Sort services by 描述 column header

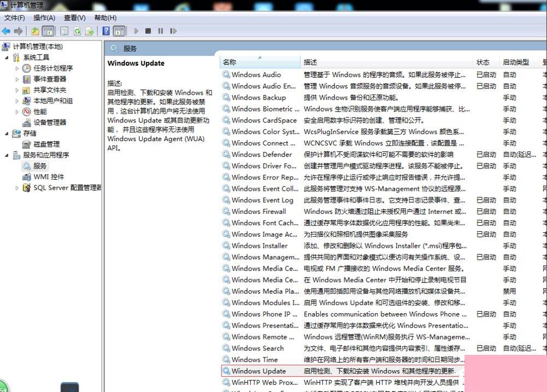[x=386, y=62]
